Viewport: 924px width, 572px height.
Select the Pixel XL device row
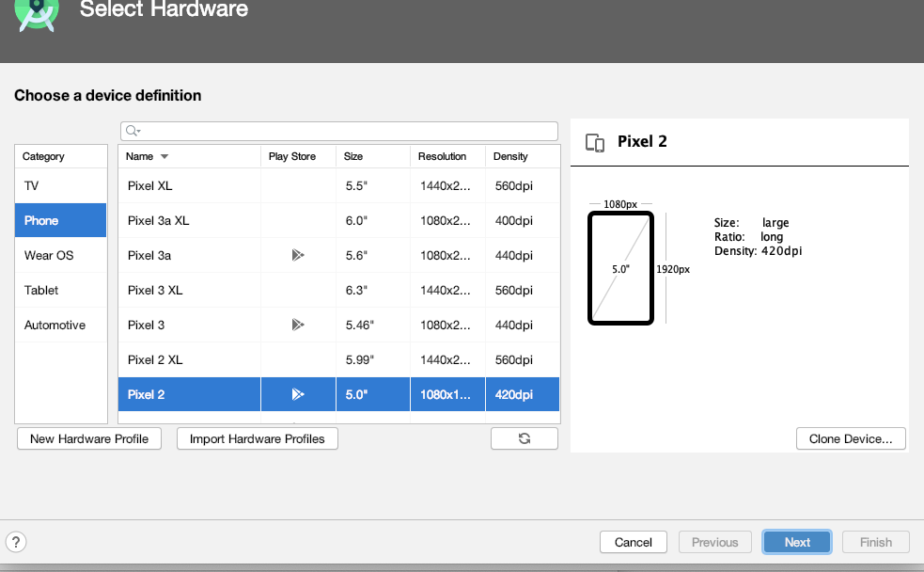tap(338, 185)
